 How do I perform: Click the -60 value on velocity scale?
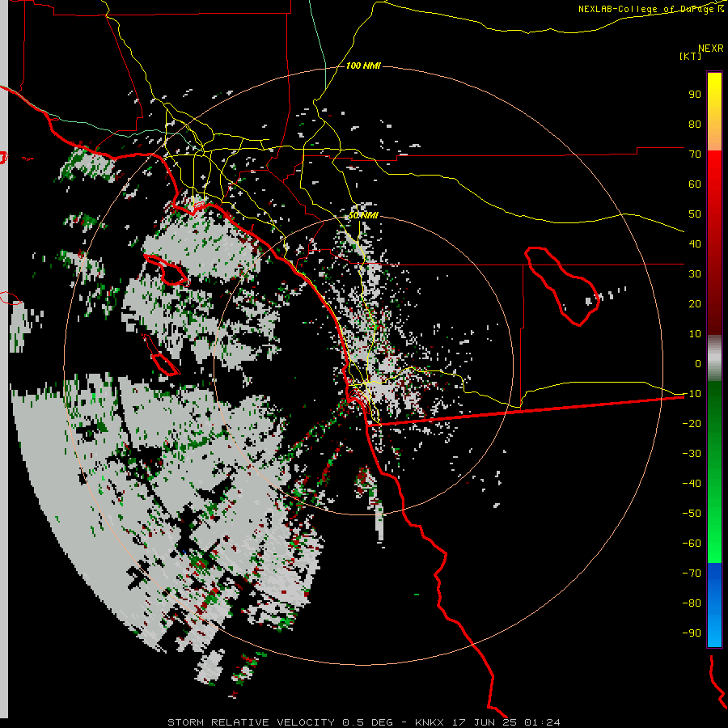pyautogui.click(x=692, y=544)
